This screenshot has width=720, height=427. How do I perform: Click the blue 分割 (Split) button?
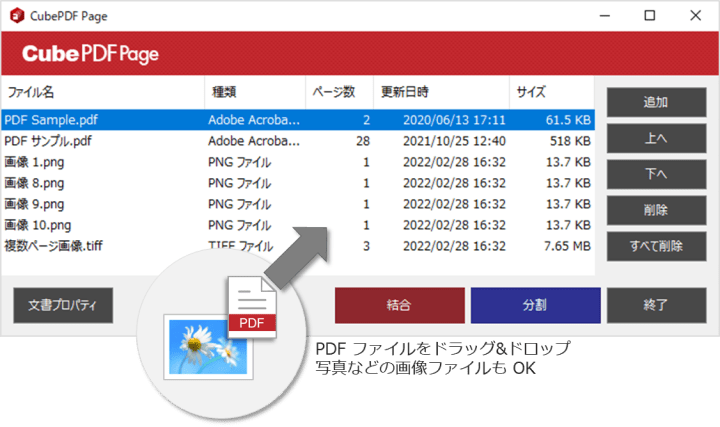[x=535, y=305]
